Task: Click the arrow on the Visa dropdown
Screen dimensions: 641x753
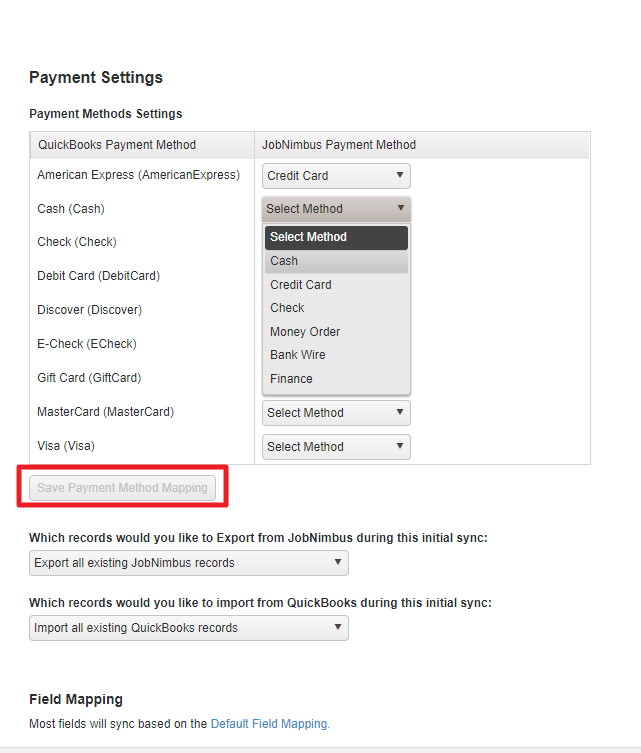Action: pos(399,446)
